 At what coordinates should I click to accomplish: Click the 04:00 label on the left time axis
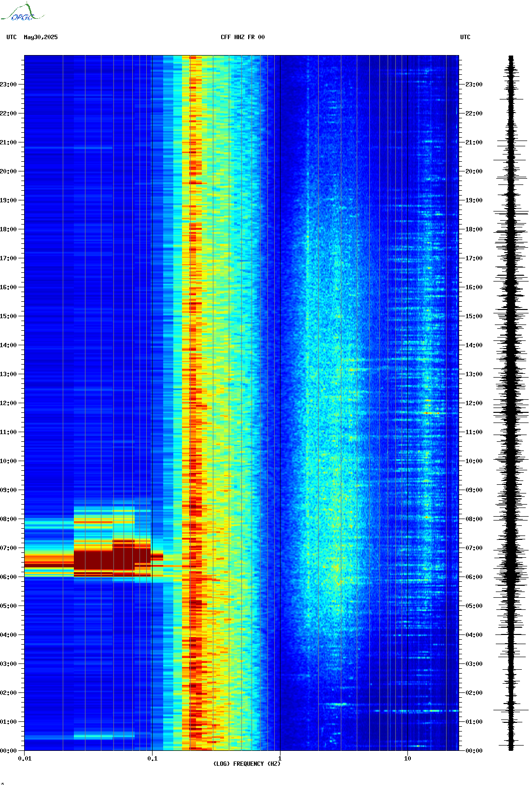[8, 635]
